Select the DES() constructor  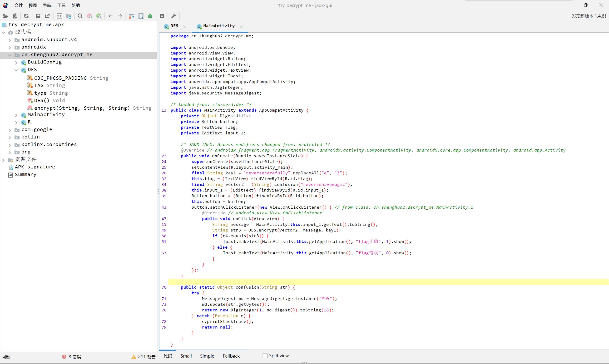49,100
